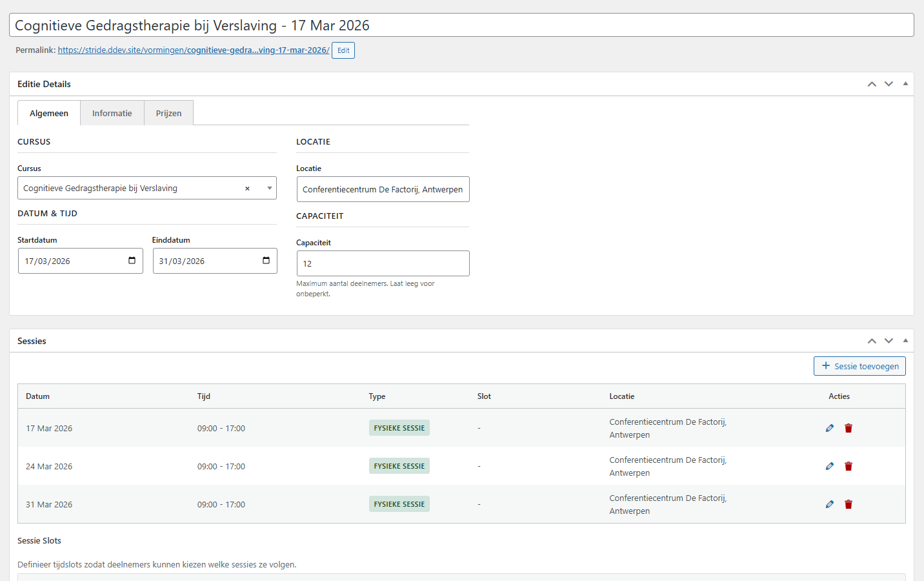Edit the 31 Mar 2026 session

[830, 504]
